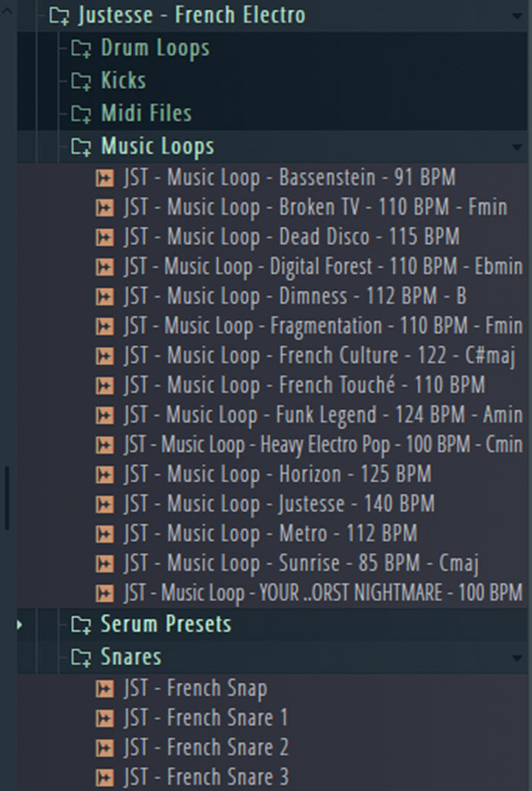Collapse the Justesse - French Electro folder arrow
The height and width of the screenshot is (791, 532).
[x=516, y=15]
